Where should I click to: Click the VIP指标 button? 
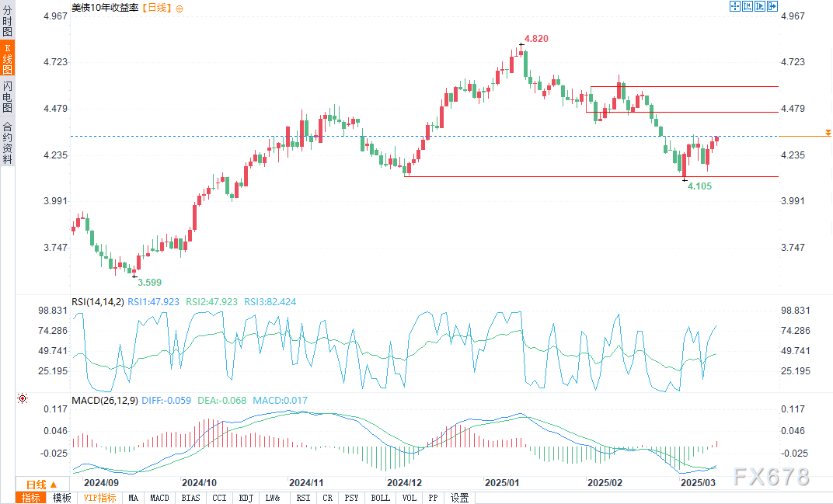click(99, 498)
